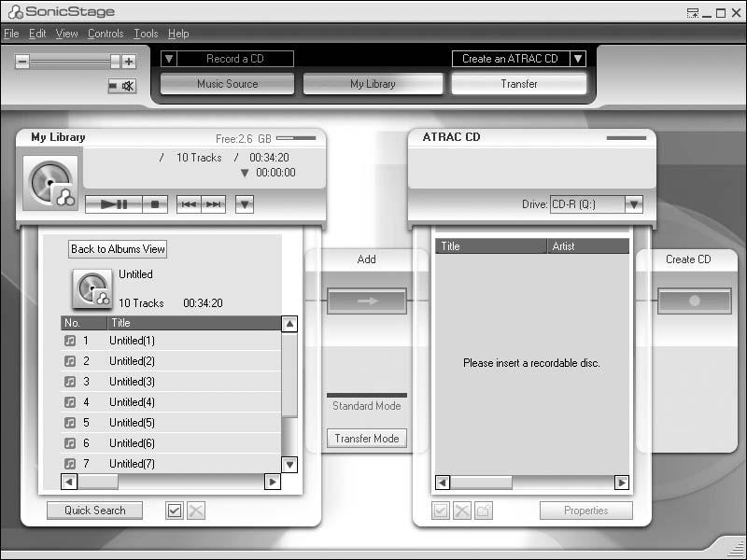This screenshot has width=747, height=560.
Task: Click the track list scroll down arrow
Action: [289, 464]
